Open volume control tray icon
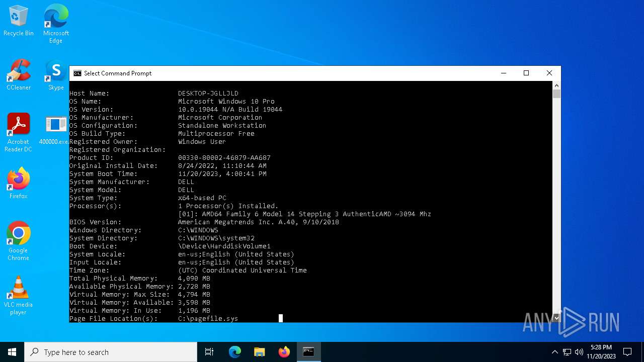The image size is (644, 362). coord(579,352)
